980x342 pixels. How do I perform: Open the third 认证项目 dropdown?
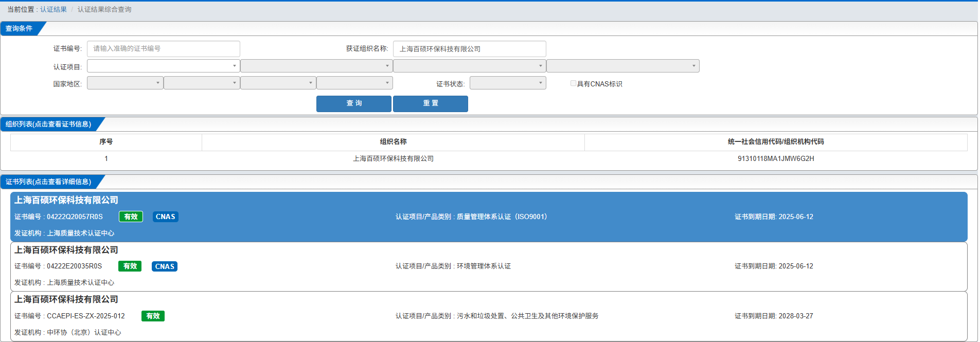(x=470, y=66)
